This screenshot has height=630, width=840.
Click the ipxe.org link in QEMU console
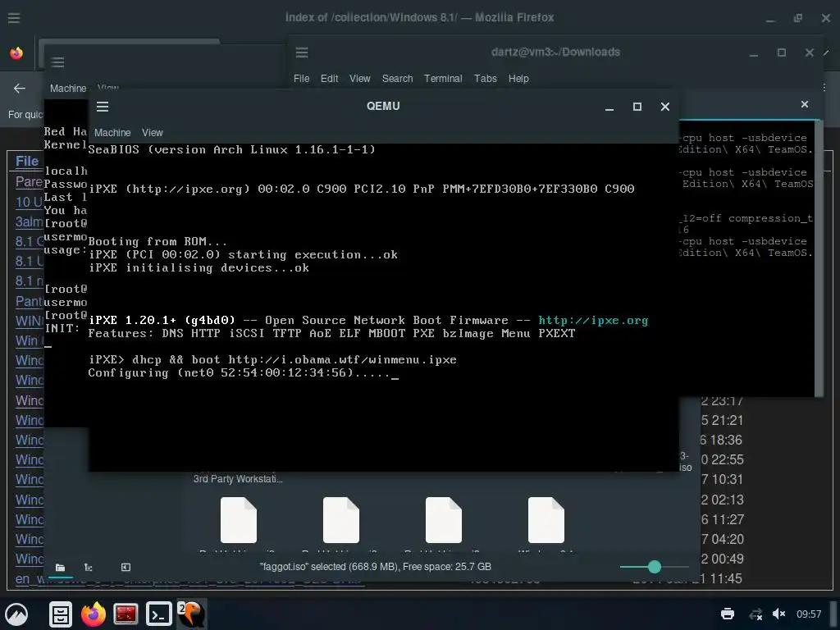[x=593, y=321]
